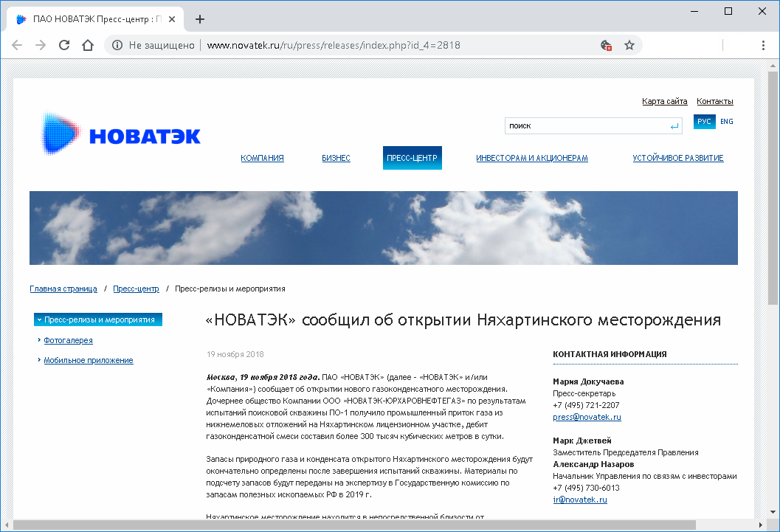Open Мобильное приложение sidebar link

click(89, 361)
